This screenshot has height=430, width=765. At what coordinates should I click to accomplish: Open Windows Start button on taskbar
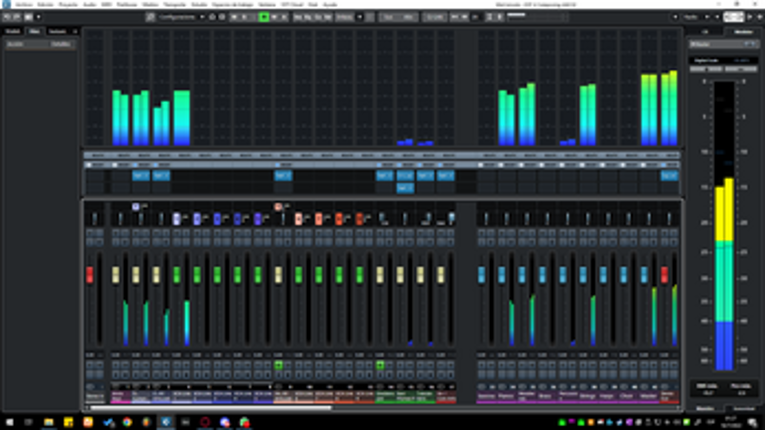[x=9, y=422]
